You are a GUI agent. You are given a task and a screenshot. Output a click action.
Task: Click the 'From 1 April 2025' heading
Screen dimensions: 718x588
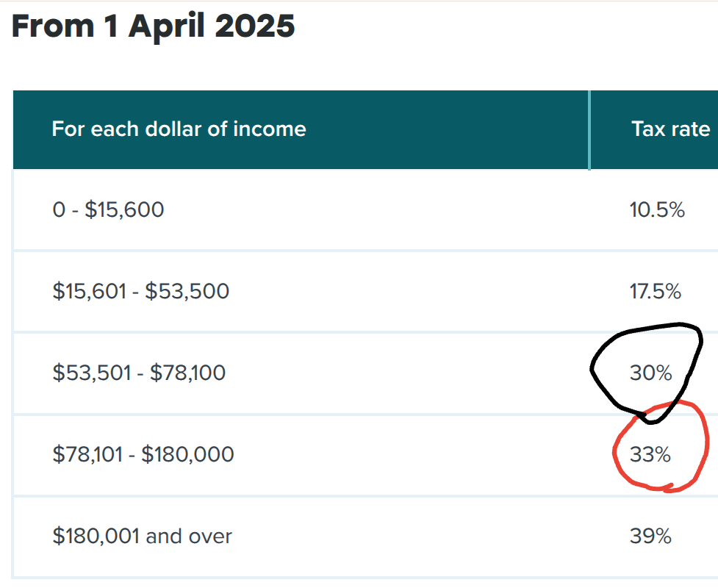point(153,26)
